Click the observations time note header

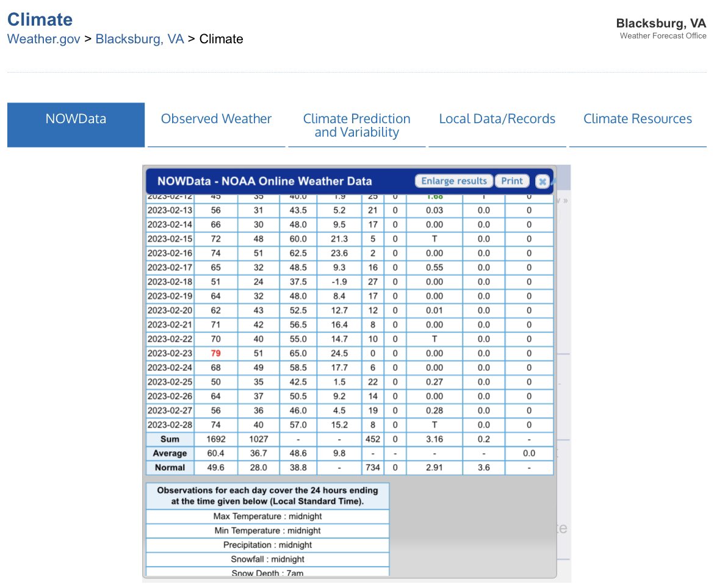(x=268, y=496)
